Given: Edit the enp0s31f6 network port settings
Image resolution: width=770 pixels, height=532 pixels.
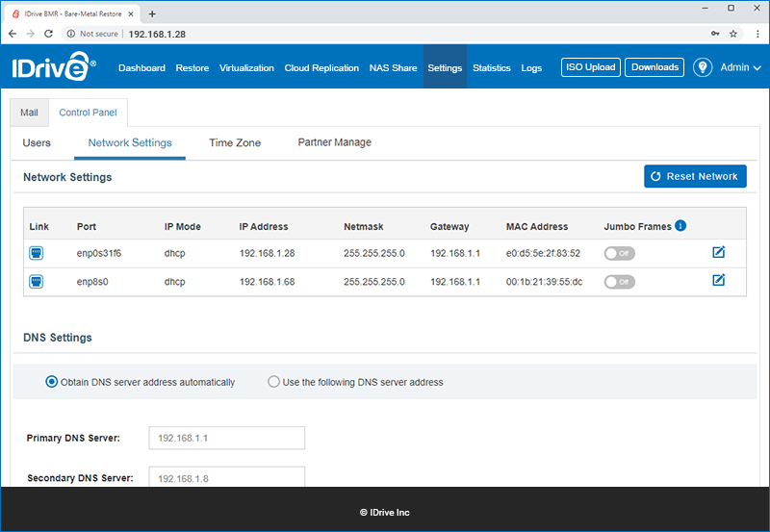Looking at the screenshot, I should point(718,252).
